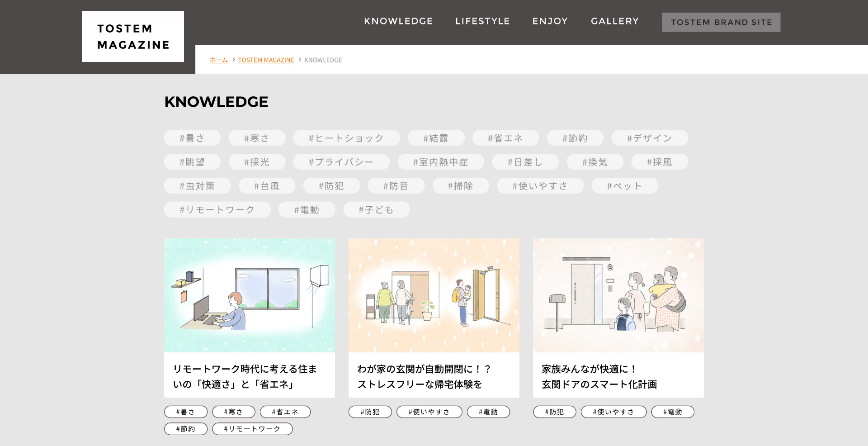Screen dimensions: 868x446
Task: Filter by the #ヒートショック tag
Action: pyautogui.click(x=346, y=138)
